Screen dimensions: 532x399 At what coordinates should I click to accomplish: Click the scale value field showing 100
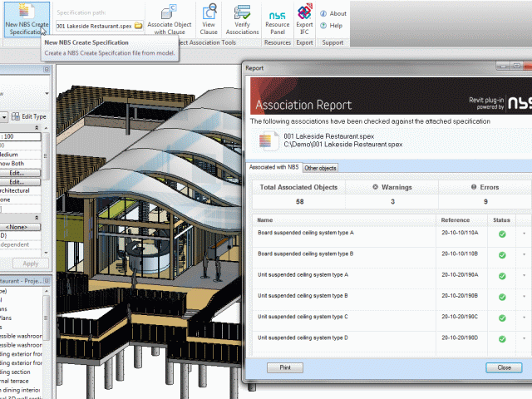(x=20, y=136)
